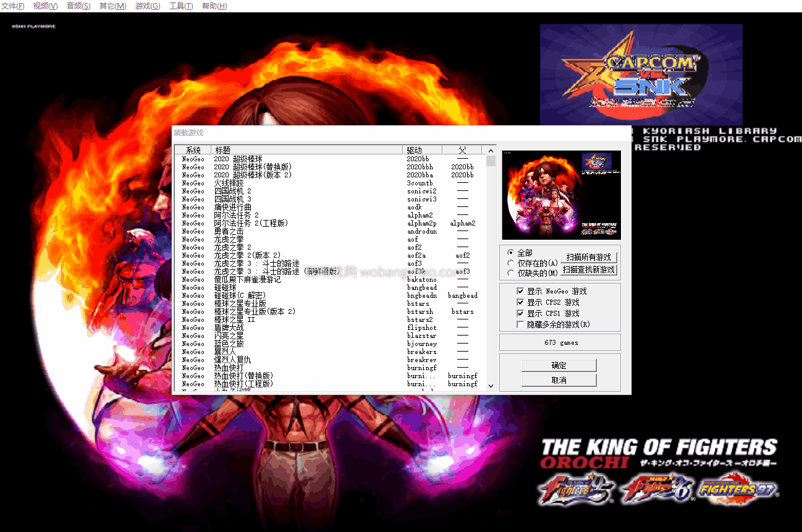Select the row with driver breakers
Screen dimensions: 802x532
329,352
